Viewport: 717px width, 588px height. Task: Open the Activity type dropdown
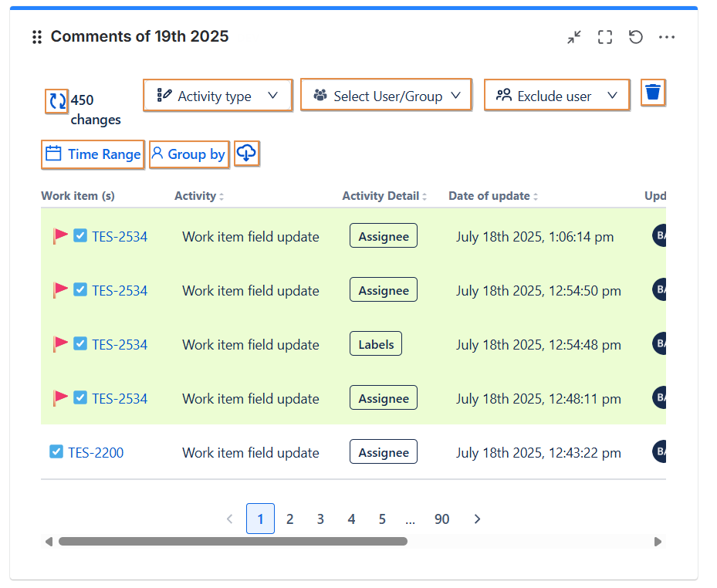[x=218, y=96]
